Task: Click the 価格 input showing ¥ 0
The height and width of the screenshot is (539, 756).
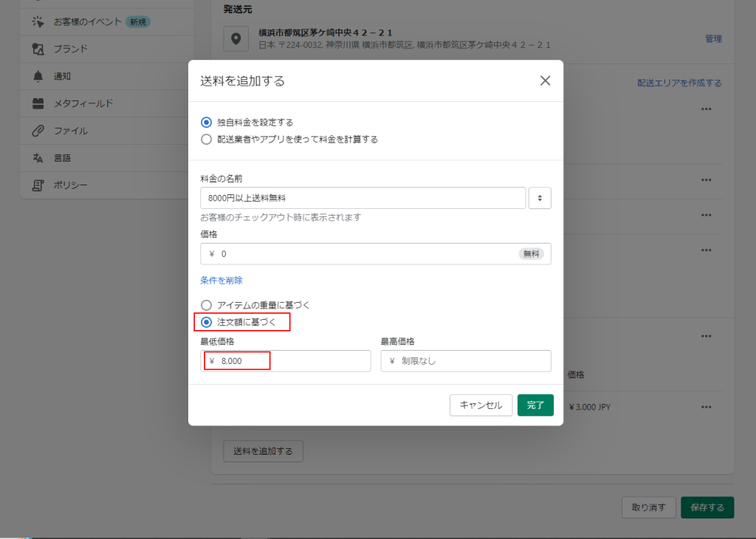Action: tap(376, 253)
